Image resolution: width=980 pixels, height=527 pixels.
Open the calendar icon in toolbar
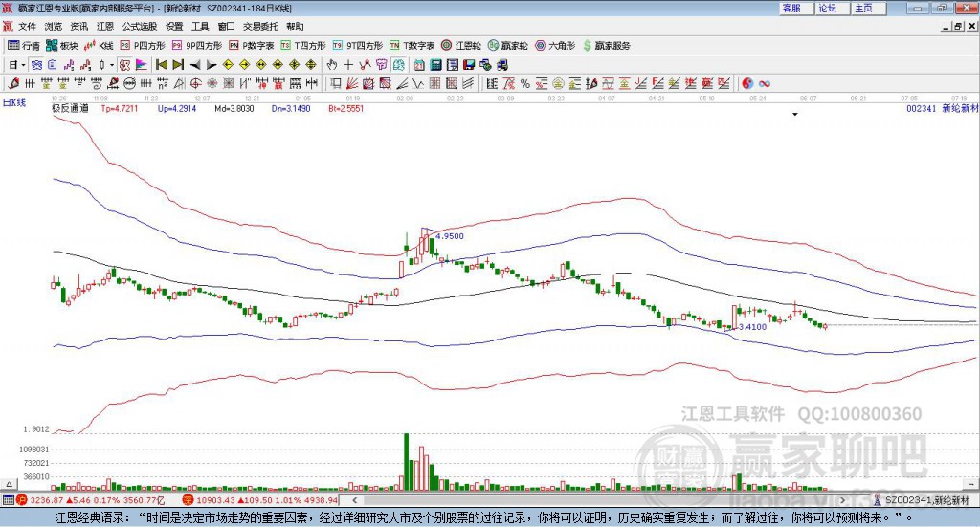point(419,65)
